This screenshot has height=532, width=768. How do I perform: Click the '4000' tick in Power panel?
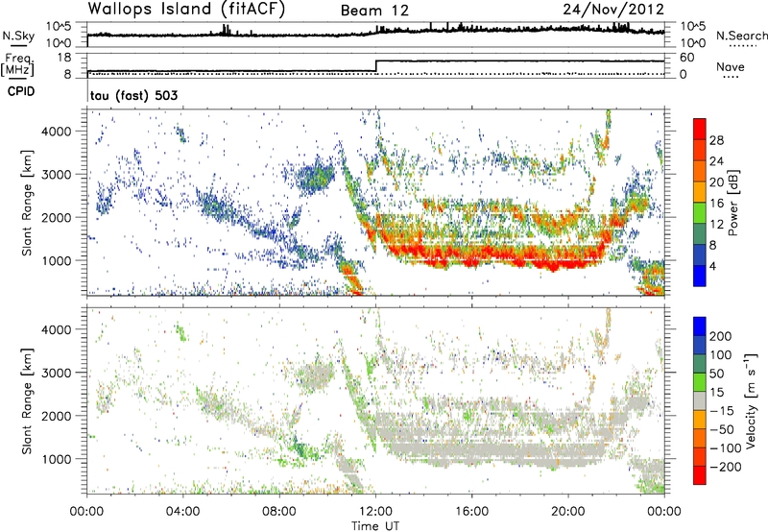[x=56, y=132]
